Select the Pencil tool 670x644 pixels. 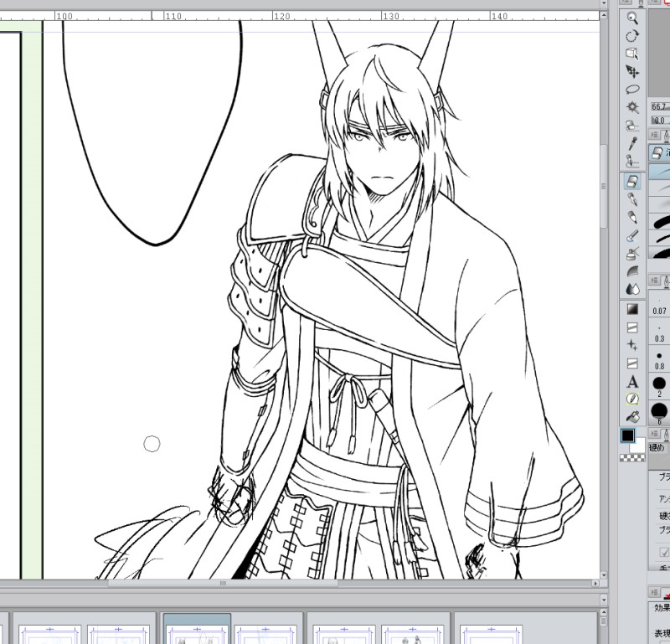pos(632,217)
